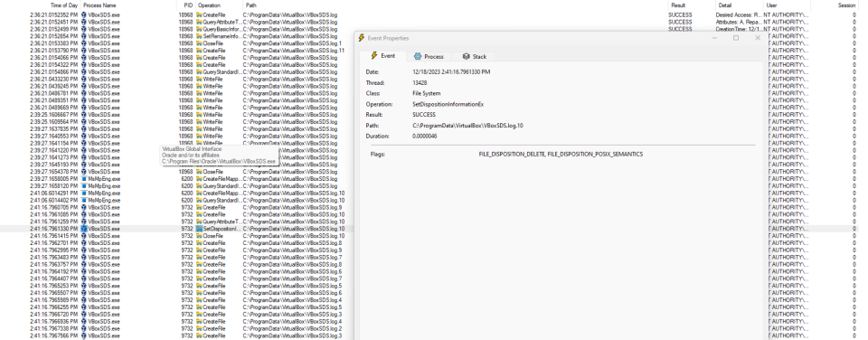
Task: Click the VBoxSDS.log.9 path at 2:41:16.7960705 PM
Action: click(x=292, y=208)
